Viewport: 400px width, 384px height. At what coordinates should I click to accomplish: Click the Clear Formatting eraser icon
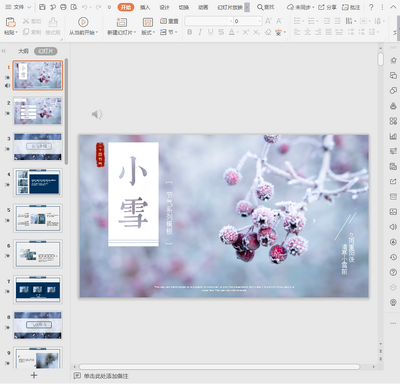click(x=268, y=32)
